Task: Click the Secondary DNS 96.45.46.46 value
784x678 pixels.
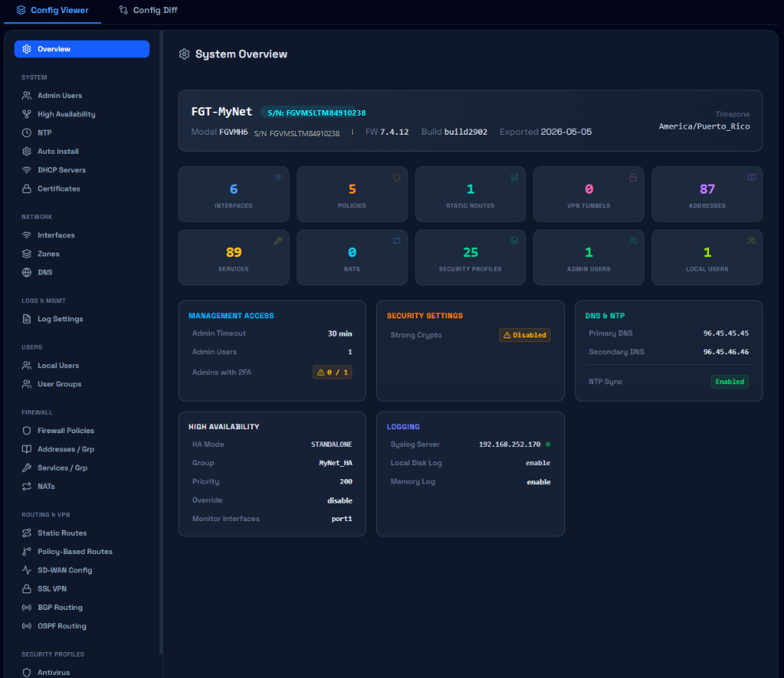Action: [x=726, y=352]
